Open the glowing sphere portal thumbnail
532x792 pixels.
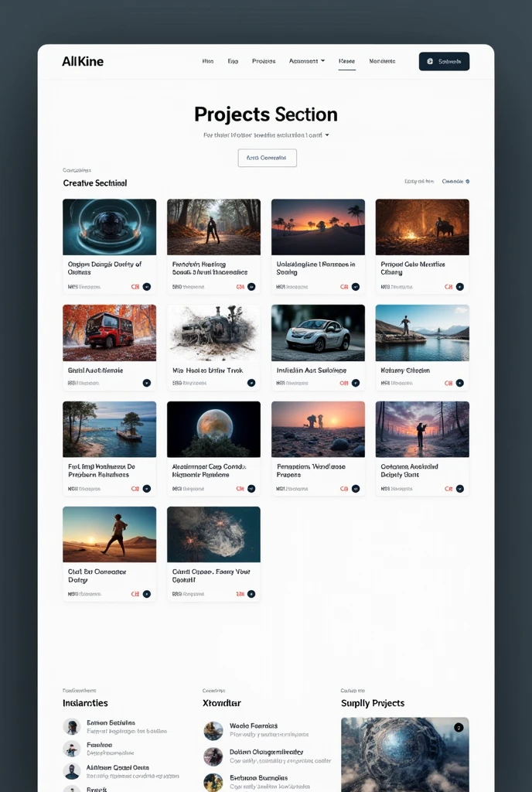[110, 227]
